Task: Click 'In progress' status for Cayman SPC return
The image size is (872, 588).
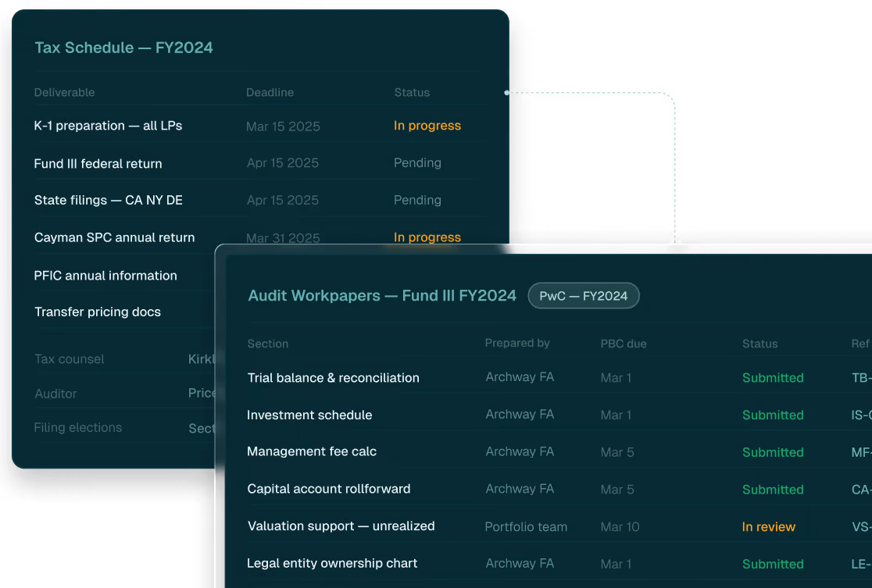Action: (427, 237)
